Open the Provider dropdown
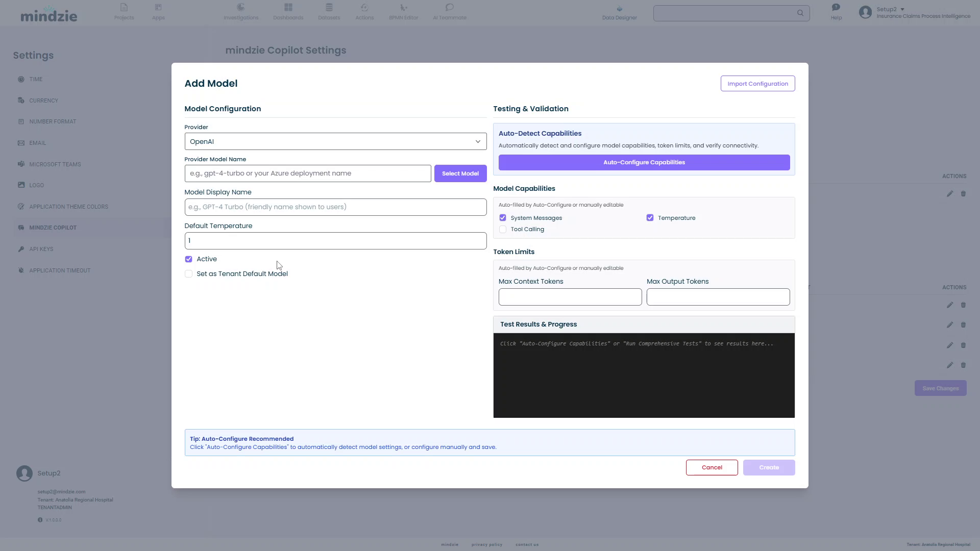The height and width of the screenshot is (551, 980). 335,141
